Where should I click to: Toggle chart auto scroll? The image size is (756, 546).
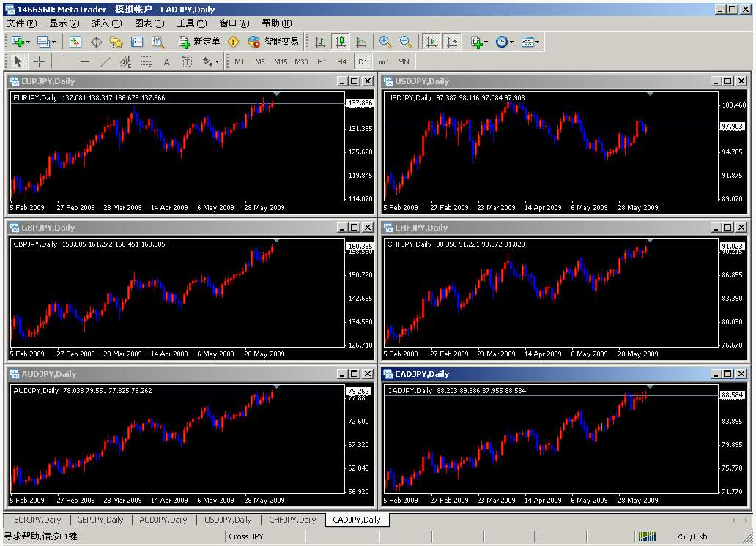pos(431,42)
